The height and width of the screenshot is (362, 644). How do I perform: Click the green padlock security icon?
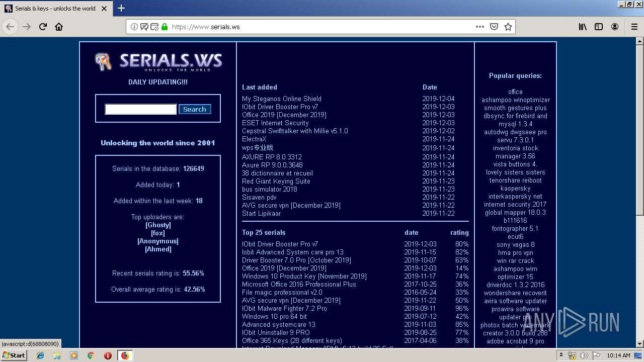point(164,27)
